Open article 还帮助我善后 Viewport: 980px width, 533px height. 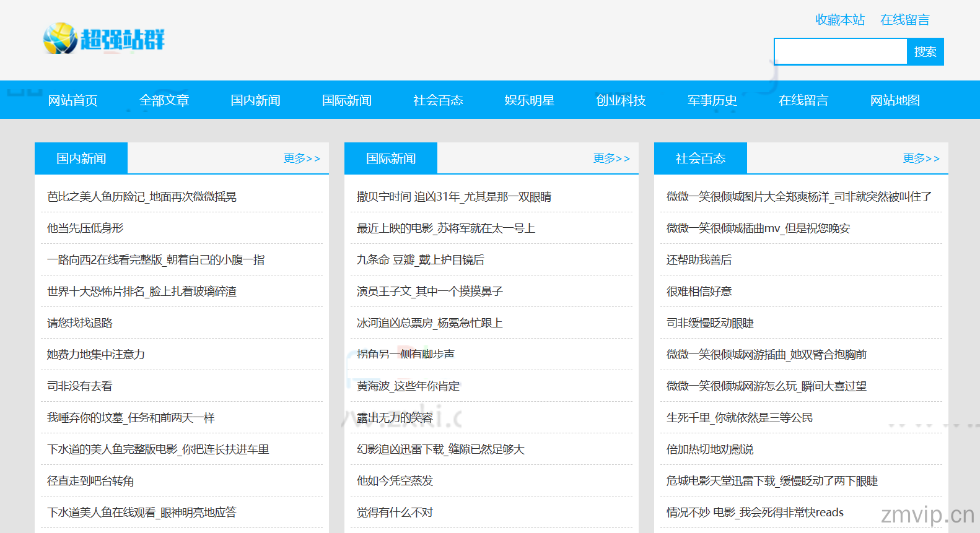pos(699,260)
